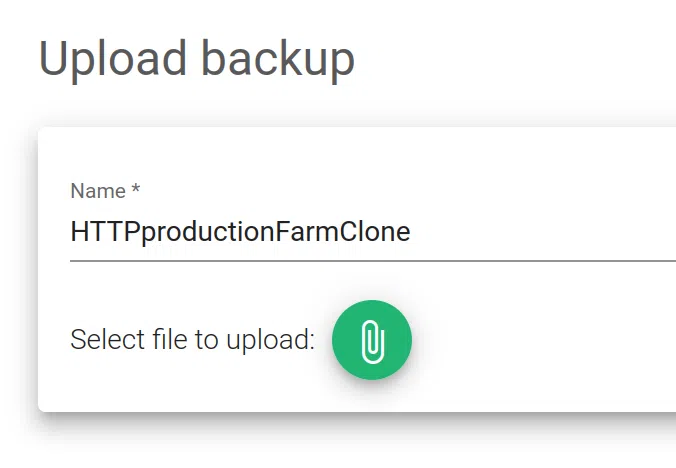Image resolution: width=676 pixels, height=468 pixels.
Task: Attach a backup file with paperclip
Action: coord(371,340)
